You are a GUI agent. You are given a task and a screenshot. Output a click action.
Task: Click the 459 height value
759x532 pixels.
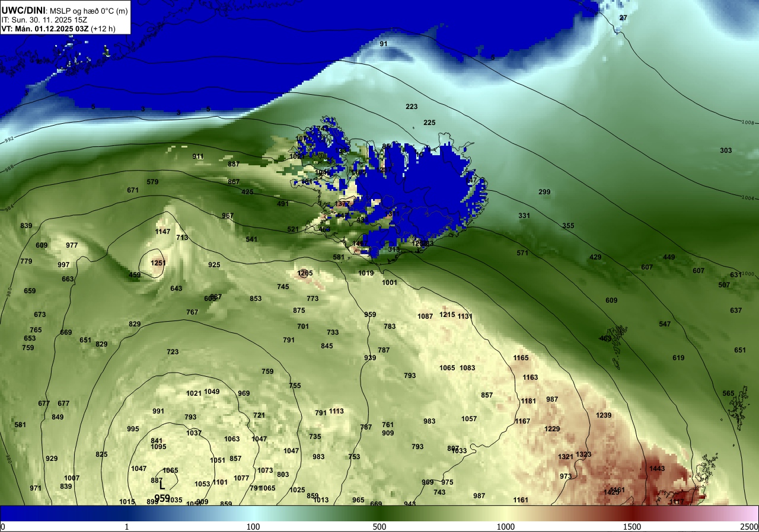coord(135,275)
